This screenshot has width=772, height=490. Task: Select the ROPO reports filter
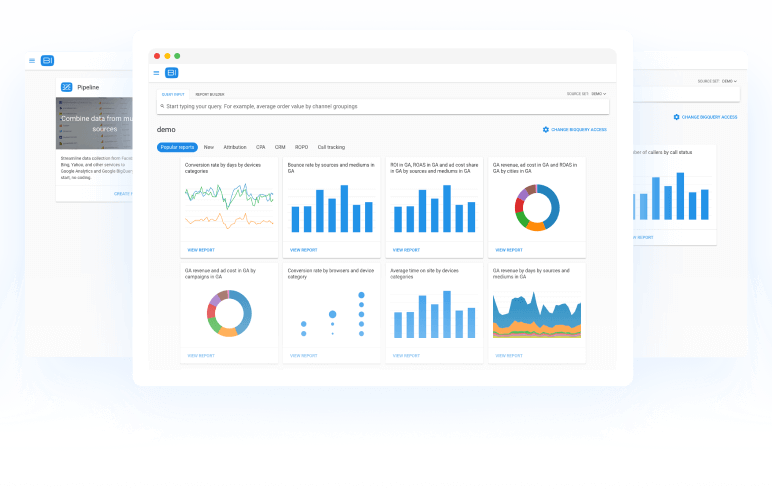pos(301,147)
